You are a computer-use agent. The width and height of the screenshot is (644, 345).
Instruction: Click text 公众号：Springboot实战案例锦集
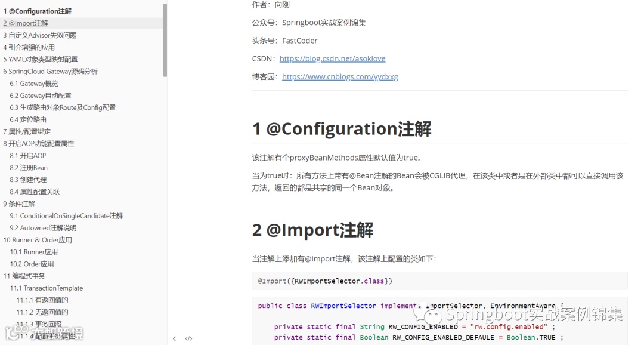(309, 23)
